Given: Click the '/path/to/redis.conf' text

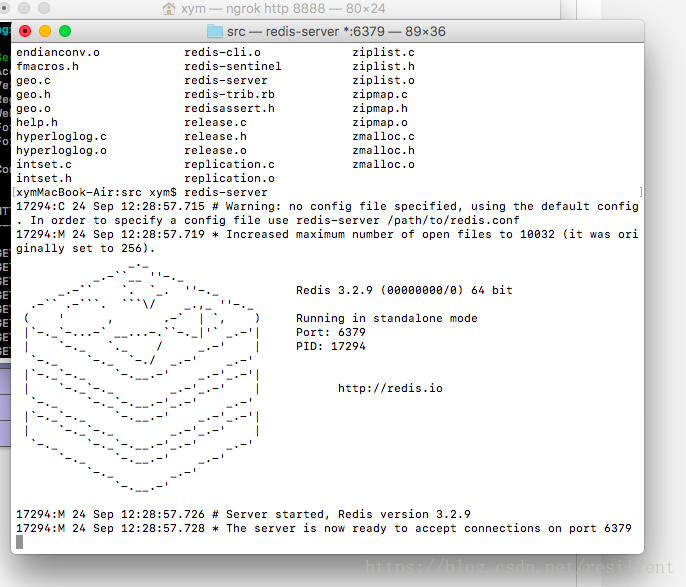Looking at the screenshot, I should click(x=454, y=220).
